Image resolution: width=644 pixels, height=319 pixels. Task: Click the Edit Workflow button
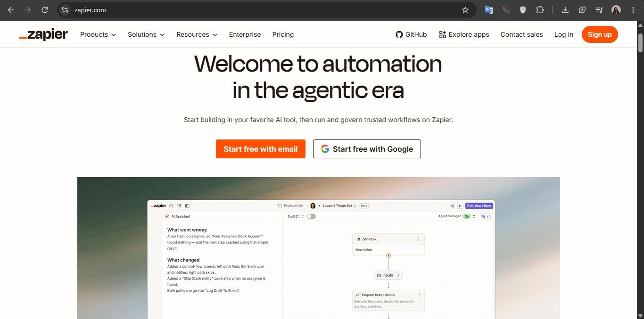coord(479,206)
